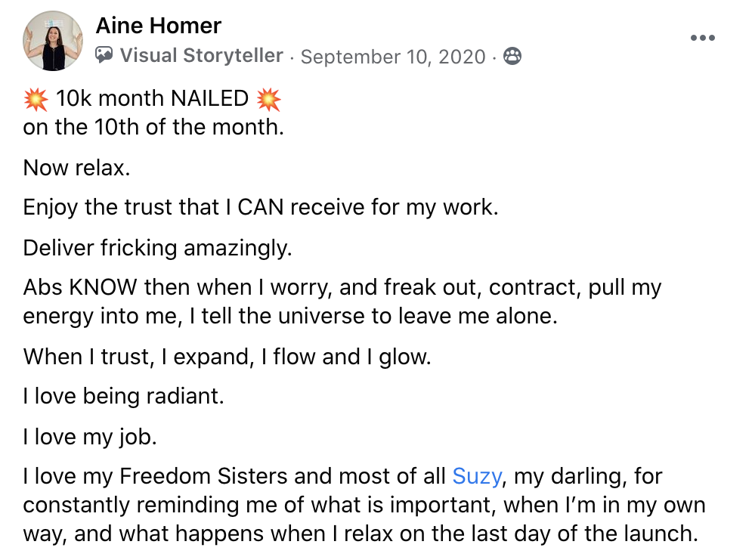752x560 pixels.
Task: Click the line 'on the 10th of the month.'
Action: coord(153,127)
